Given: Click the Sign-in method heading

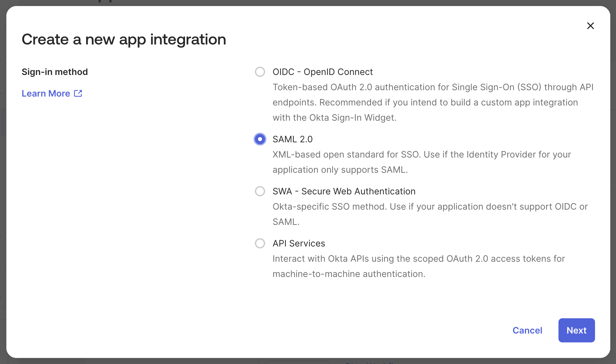Looking at the screenshot, I should pos(54,72).
